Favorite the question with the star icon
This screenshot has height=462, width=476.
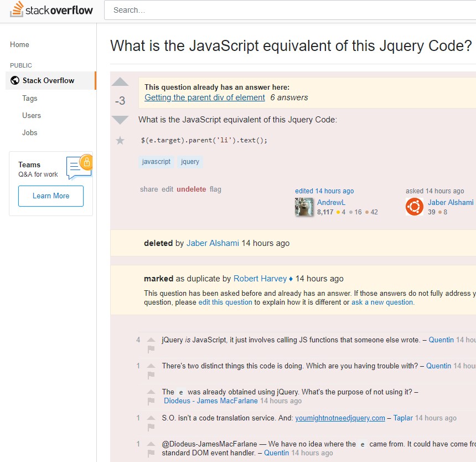click(x=120, y=140)
